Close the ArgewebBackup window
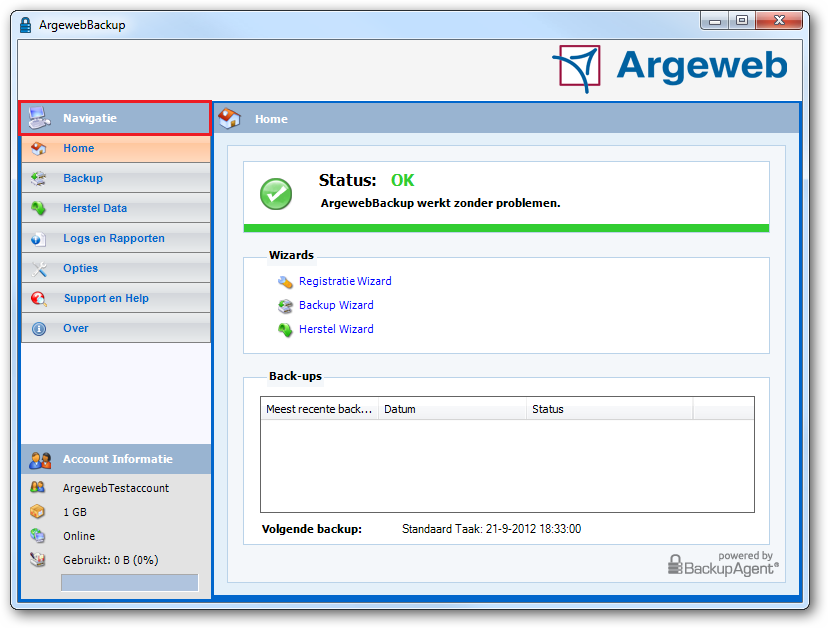828x628 pixels. pos(779,21)
